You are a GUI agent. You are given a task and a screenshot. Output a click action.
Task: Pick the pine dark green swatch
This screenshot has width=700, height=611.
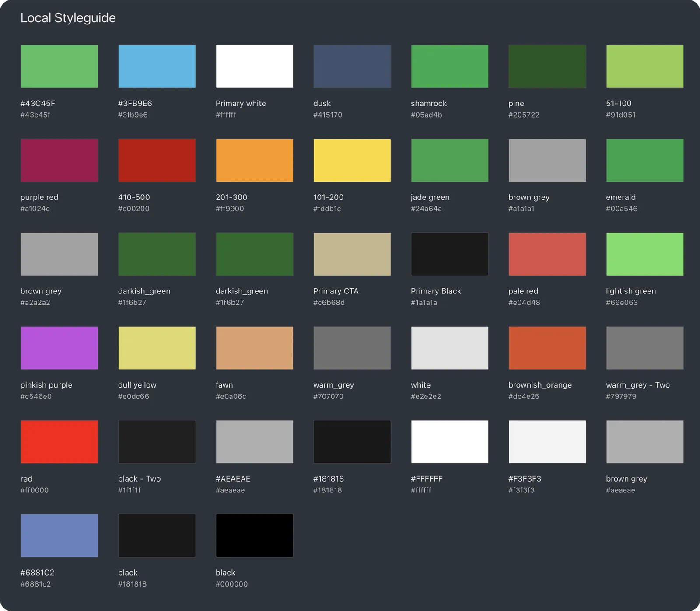(547, 66)
